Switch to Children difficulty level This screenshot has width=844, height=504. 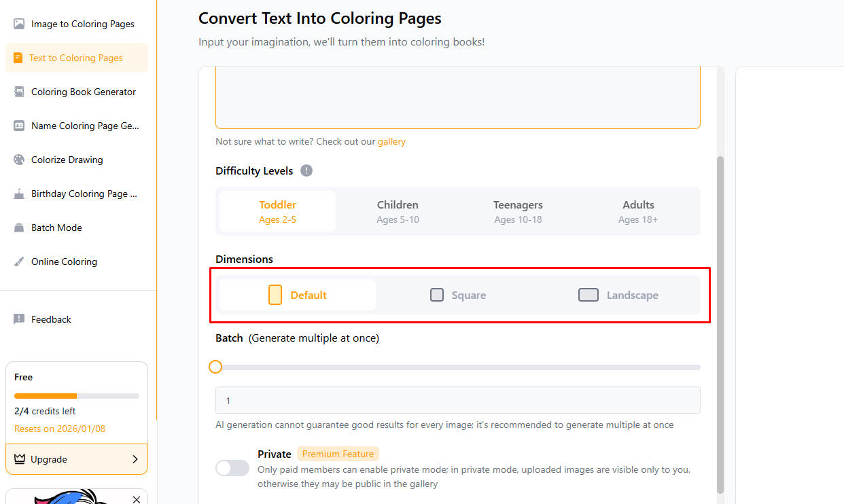(x=398, y=211)
